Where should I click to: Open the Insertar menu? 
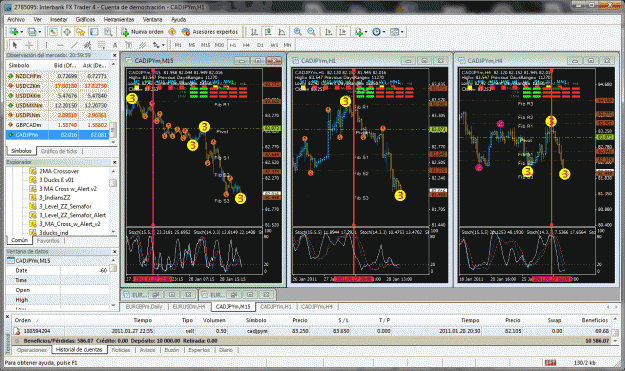[x=59, y=19]
